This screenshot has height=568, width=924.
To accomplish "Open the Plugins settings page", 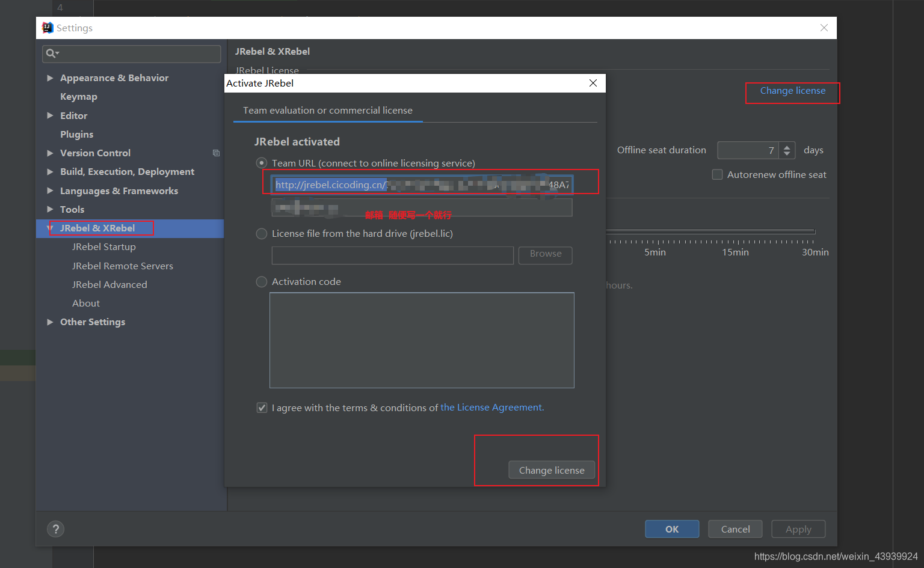I will (77, 134).
